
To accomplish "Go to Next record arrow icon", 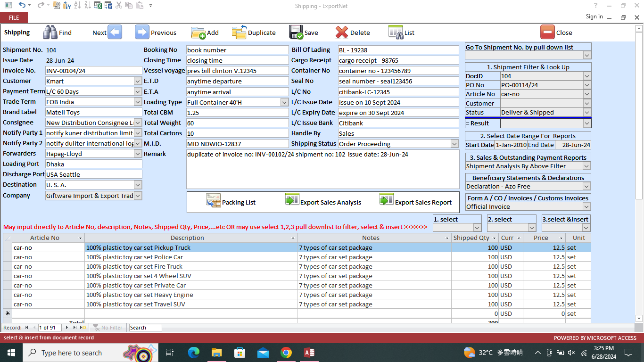I will point(115,32).
